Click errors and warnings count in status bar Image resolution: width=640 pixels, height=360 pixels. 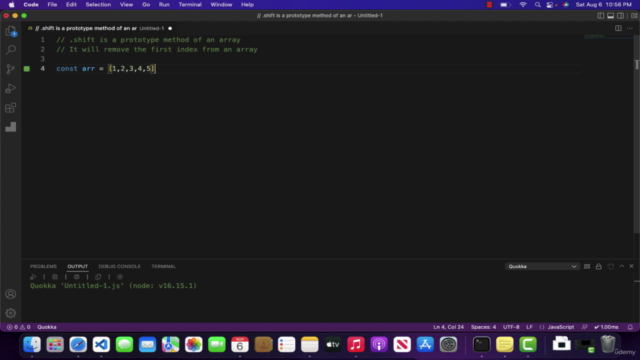point(18,327)
